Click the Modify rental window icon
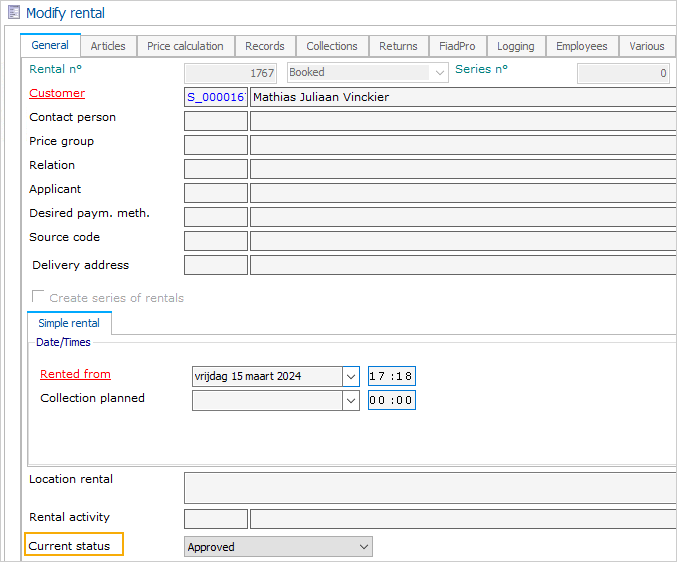The height and width of the screenshot is (562, 677). tap(13, 13)
